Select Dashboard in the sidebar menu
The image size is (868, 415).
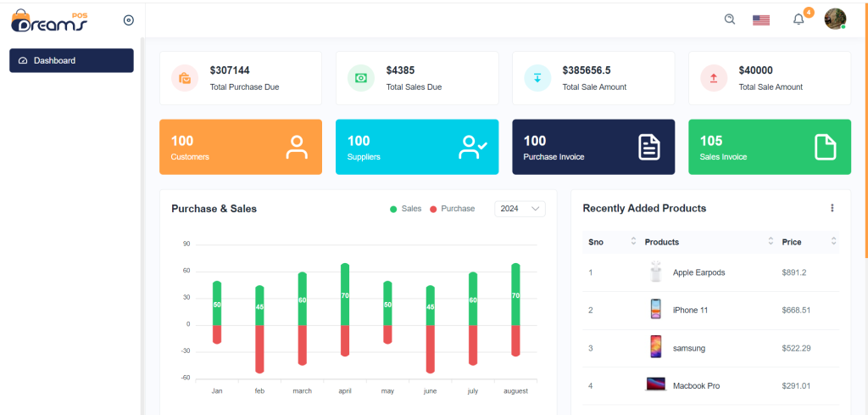click(71, 60)
